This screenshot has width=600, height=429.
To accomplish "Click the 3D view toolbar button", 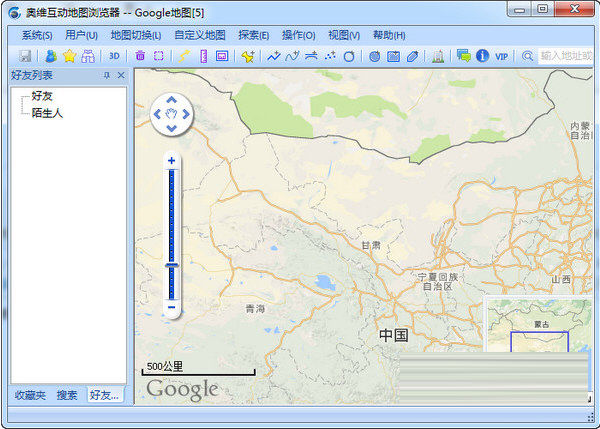I will coord(114,56).
